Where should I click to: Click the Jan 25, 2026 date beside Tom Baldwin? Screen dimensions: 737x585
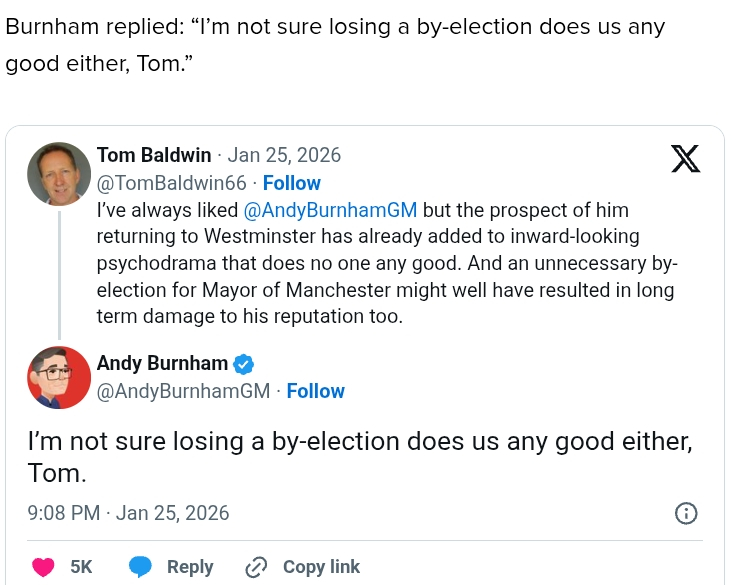[x=285, y=155]
